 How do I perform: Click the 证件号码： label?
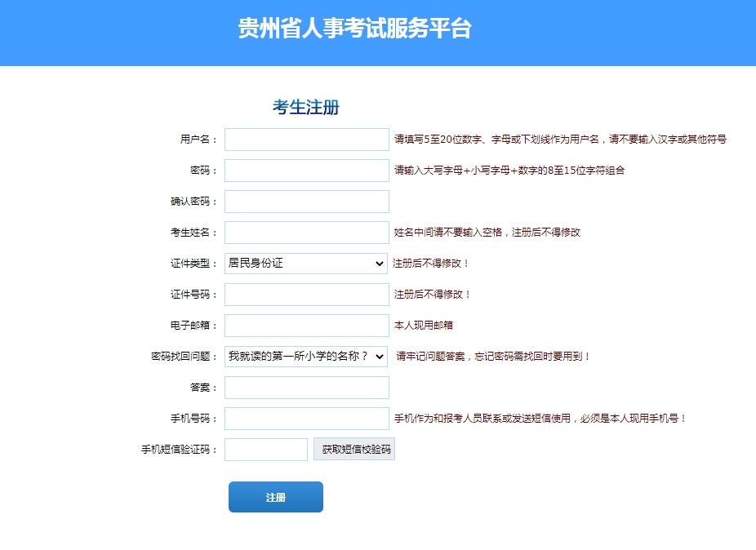tap(193, 295)
